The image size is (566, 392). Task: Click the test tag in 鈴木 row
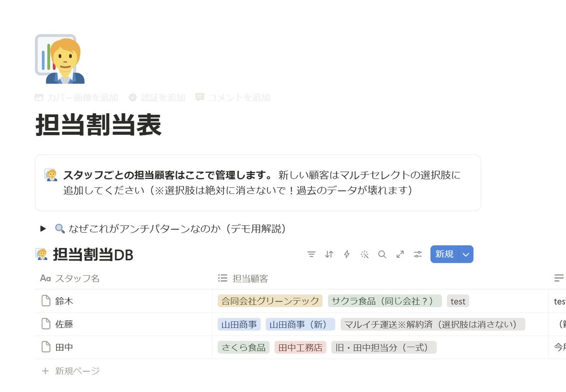(x=458, y=301)
